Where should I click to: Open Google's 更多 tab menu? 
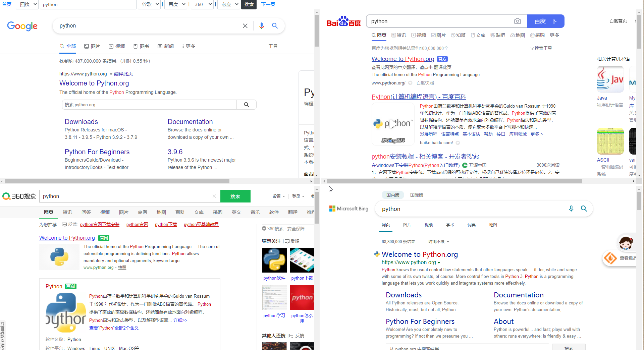189,46
